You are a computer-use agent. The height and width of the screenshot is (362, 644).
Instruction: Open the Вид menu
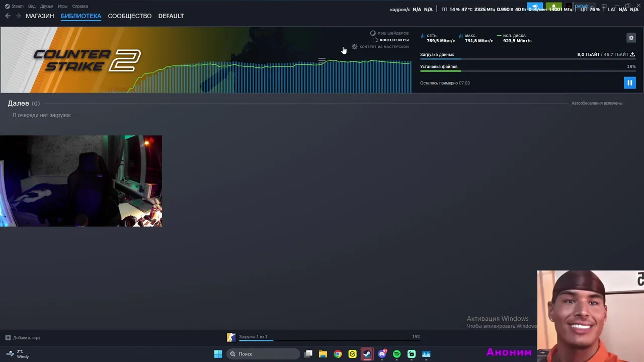tap(32, 7)
